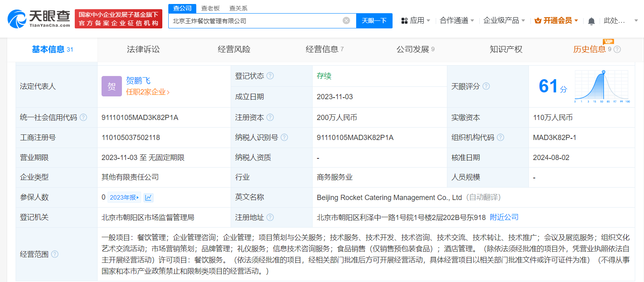Image resolution: width=644 pixels, height=282 pixels.
Task: Expand the 企业级产品 dropdown
Action: click(x=504, y=20)
